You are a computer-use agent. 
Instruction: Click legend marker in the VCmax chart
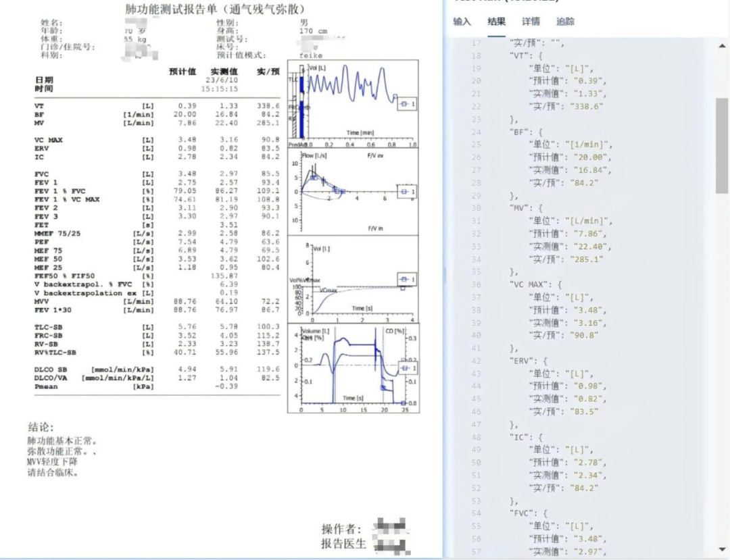405,280
